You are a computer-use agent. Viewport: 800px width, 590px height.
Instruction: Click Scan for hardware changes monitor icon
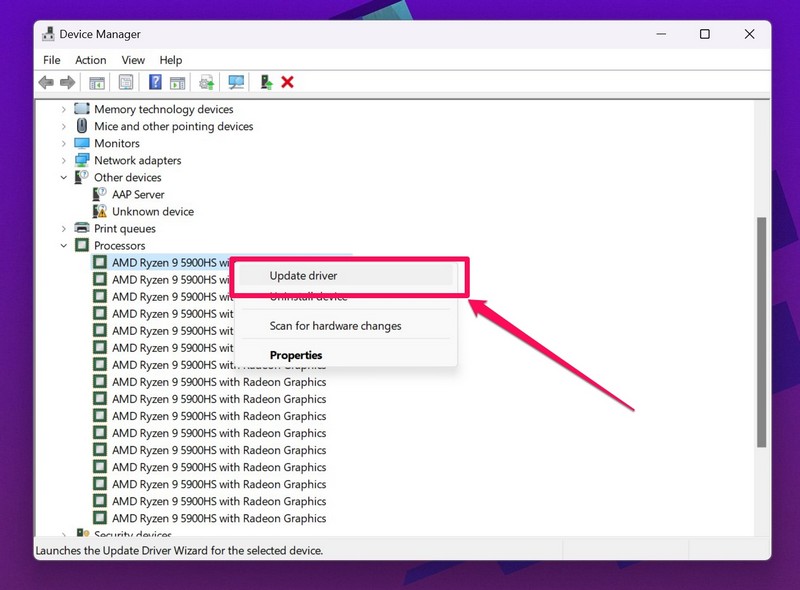point(236,82)
